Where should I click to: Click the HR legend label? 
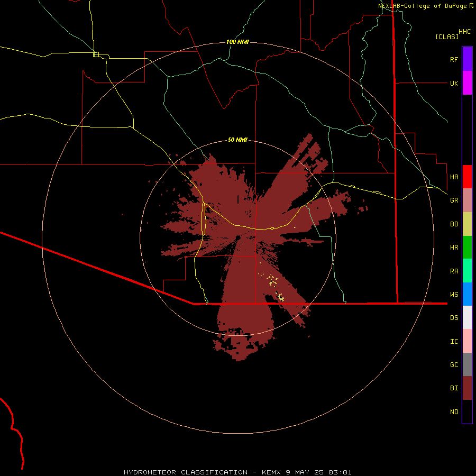click(454, 248)
